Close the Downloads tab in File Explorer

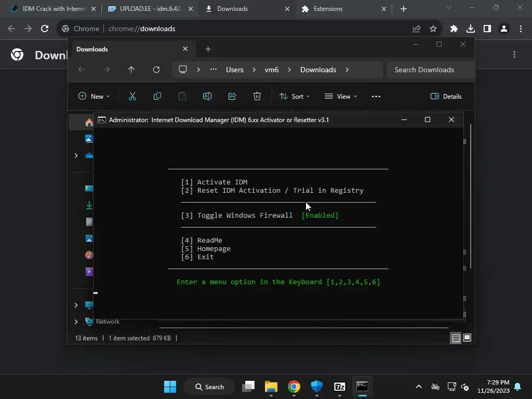[x=185, y=49]
